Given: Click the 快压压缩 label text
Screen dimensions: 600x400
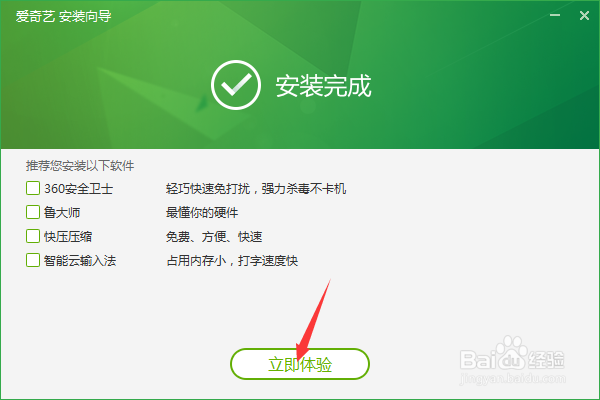Looking at the screenshot, I should [68, 237].
